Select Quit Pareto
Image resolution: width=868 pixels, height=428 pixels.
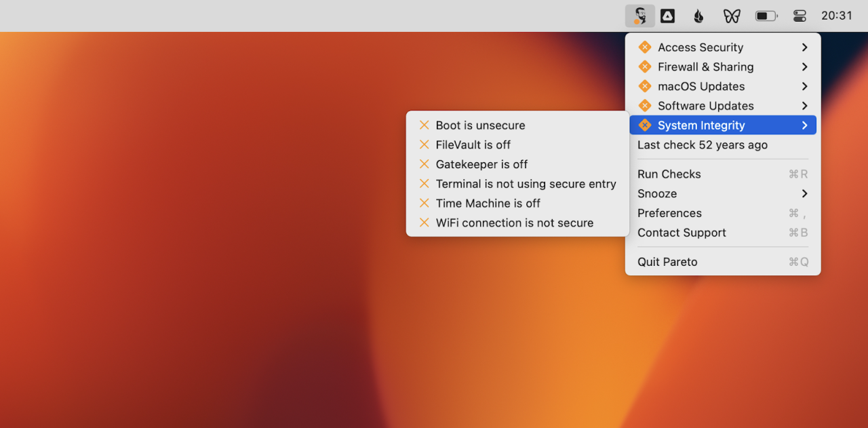tap(723, 262)
